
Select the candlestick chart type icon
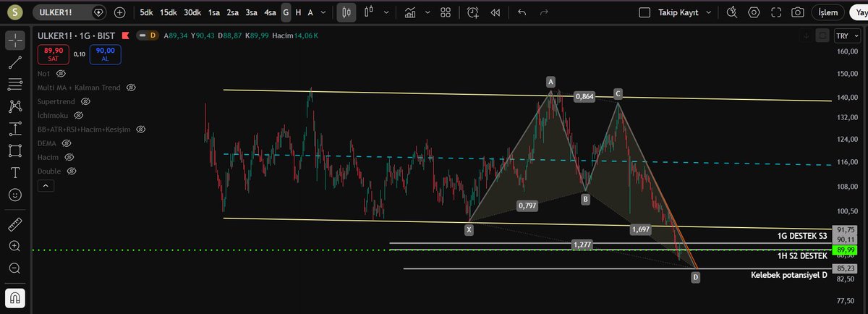346,12
